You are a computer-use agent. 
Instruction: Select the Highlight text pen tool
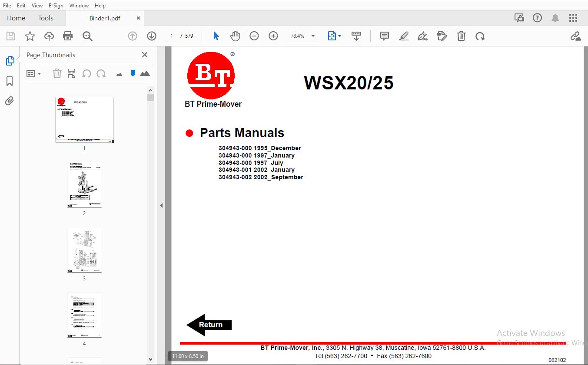(404, 36)
